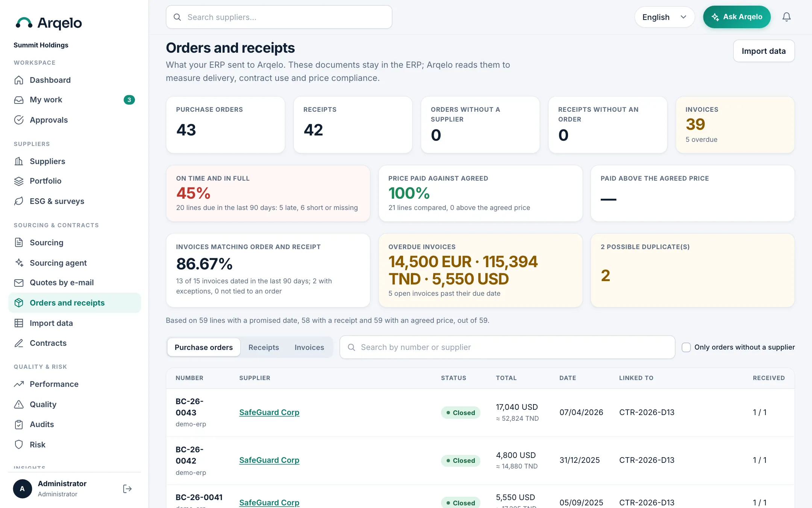Click the Approvals checkmark icon

coord(19,120)
